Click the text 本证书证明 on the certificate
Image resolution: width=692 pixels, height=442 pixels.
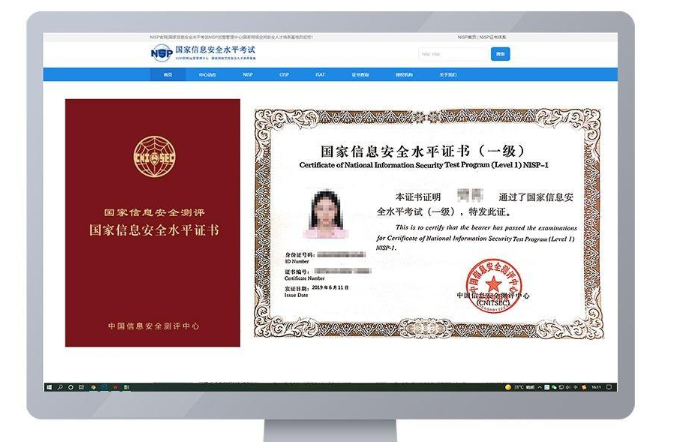click(417, 197)
